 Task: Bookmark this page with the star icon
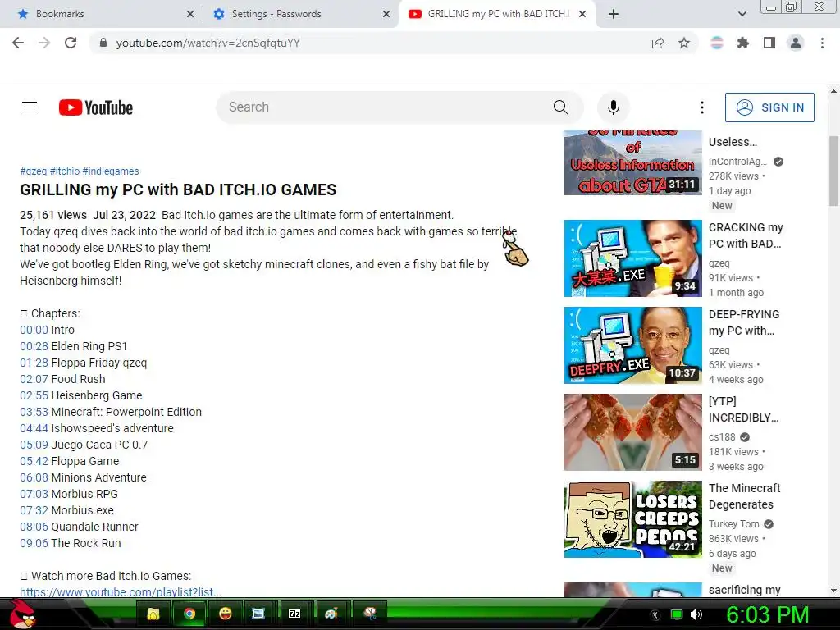pyautogui.click(x=684, y=43)
